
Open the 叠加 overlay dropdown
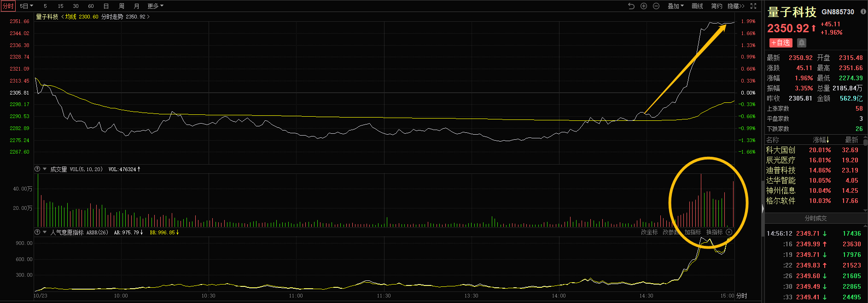(x=676, y=6)
